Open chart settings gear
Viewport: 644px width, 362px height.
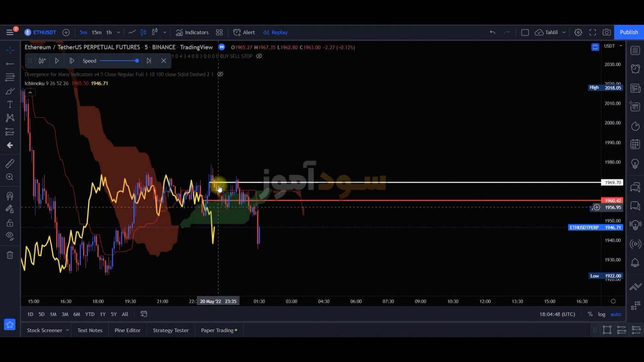(578, 32)
